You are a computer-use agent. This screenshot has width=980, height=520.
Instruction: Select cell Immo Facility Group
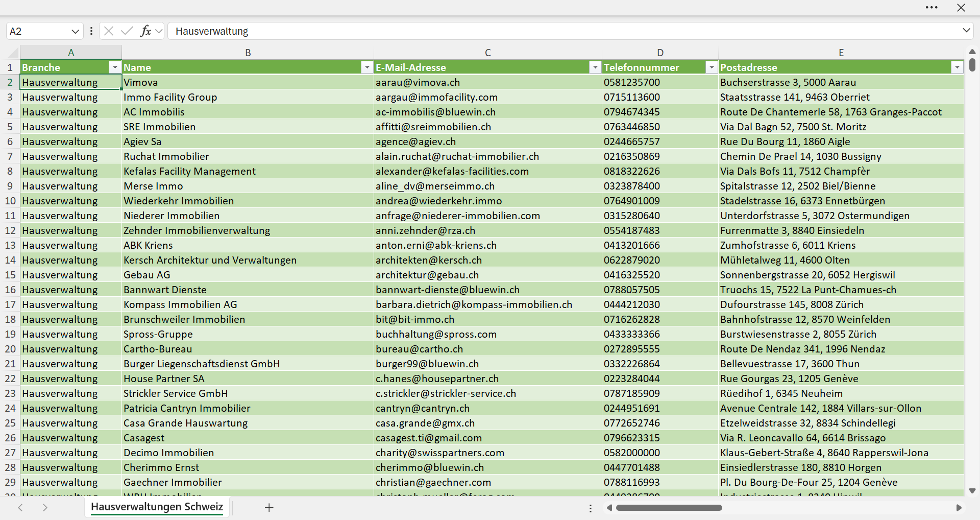tap(248, 97)
